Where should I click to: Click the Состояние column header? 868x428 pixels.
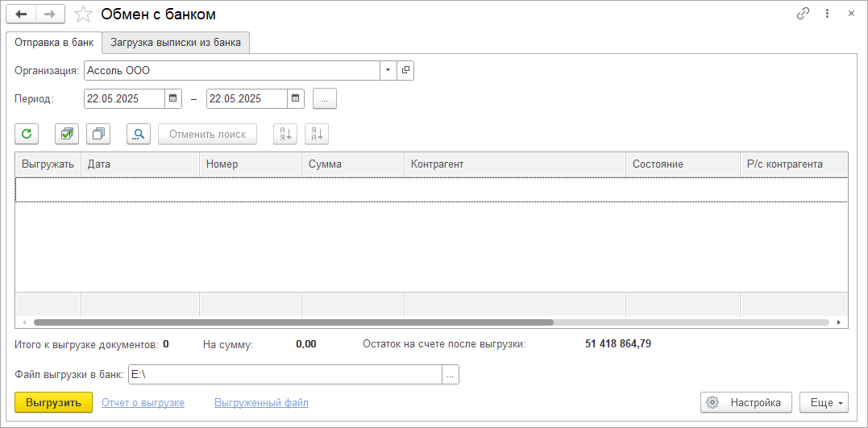pyautogui.click(x=683, y=164)
